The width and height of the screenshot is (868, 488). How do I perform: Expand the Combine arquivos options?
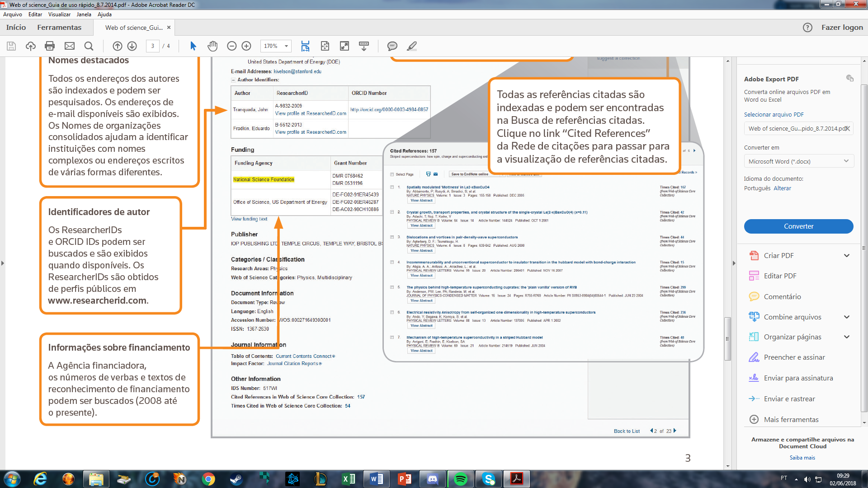pos(846,317)
